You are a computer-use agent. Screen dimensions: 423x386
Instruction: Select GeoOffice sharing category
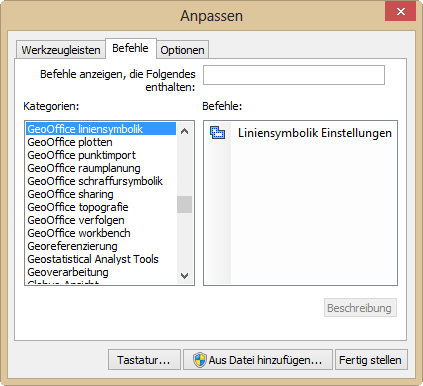pyautogui.click(x=101, y=194)
